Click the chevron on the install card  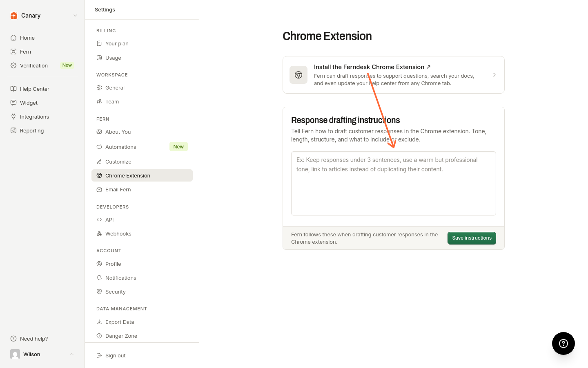click(x=494, y=75)
